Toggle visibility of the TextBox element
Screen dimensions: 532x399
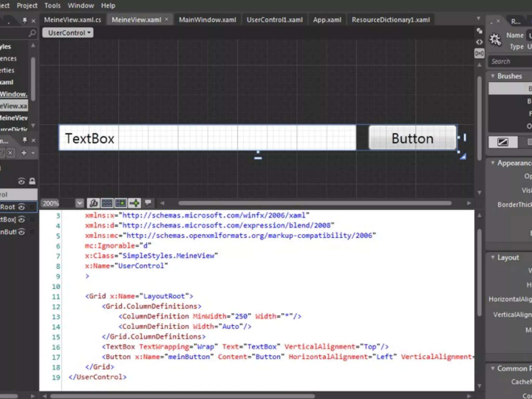(x=22, y=220)
